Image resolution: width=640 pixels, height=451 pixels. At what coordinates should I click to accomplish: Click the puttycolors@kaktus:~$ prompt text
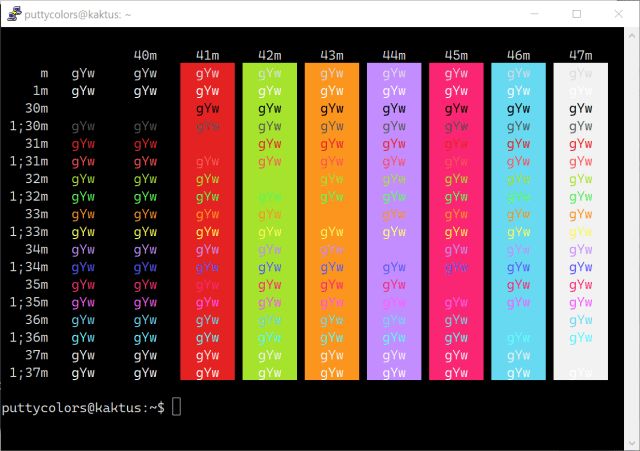click(83, 408)
